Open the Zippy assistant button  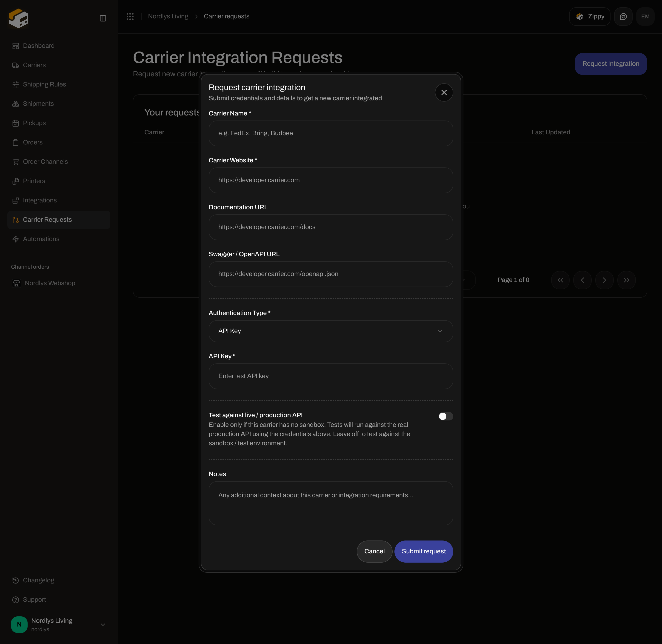point(590,17)
